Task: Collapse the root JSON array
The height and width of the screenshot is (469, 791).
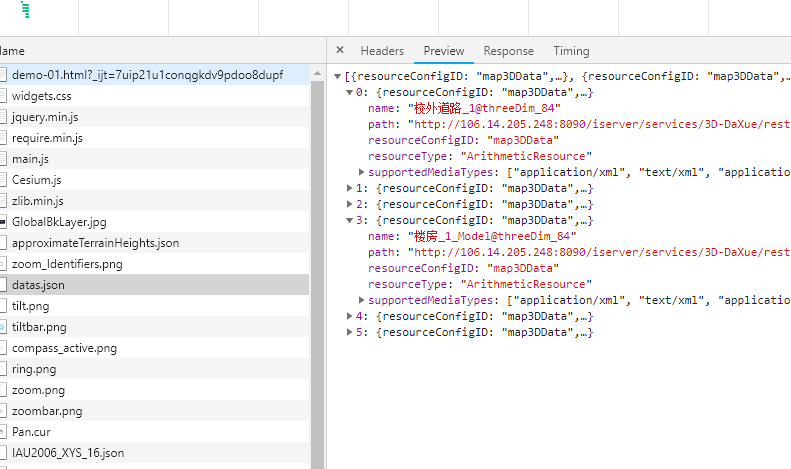Action: click(337, 77)
